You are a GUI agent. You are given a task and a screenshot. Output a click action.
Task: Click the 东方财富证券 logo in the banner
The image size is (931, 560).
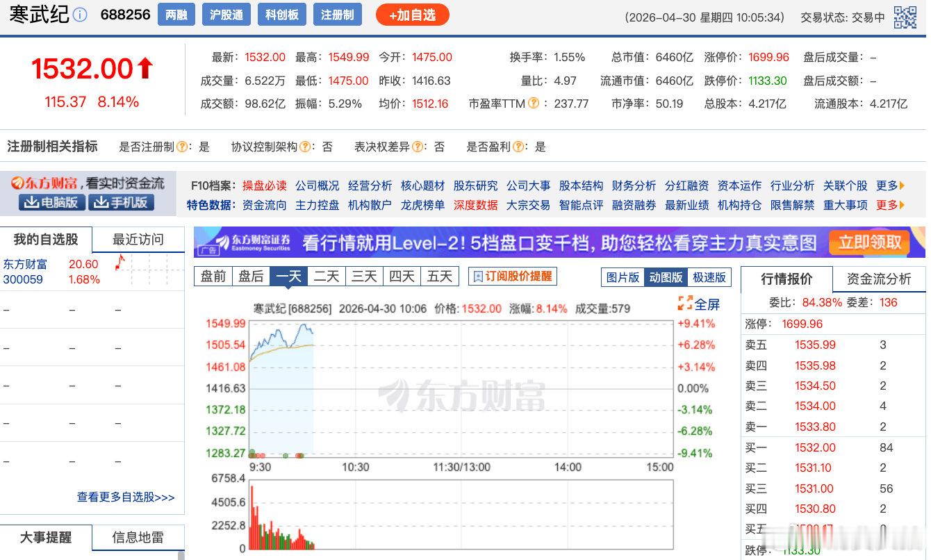pyautogui.click(x=252, y=242)
